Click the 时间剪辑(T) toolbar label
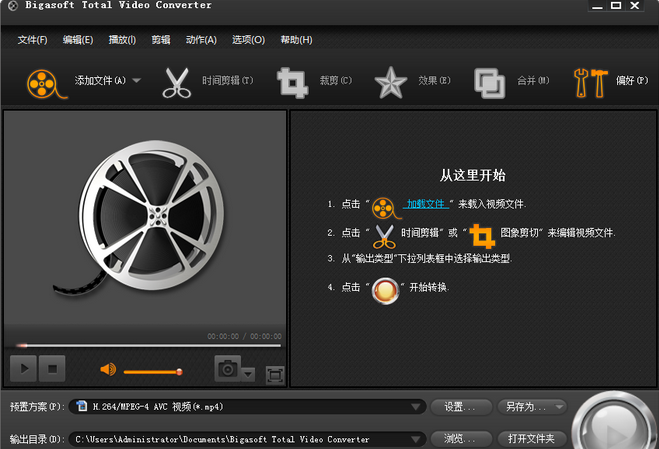The width and height of the screenshot is (659, 449). tap(228, 80)
